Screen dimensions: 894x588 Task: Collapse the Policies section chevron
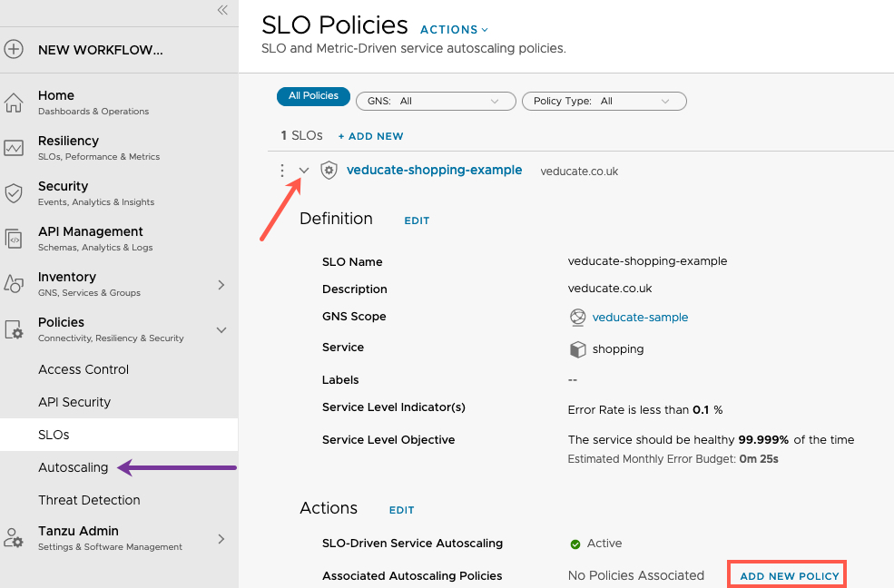pyautogui.click(x=221, y=330)
